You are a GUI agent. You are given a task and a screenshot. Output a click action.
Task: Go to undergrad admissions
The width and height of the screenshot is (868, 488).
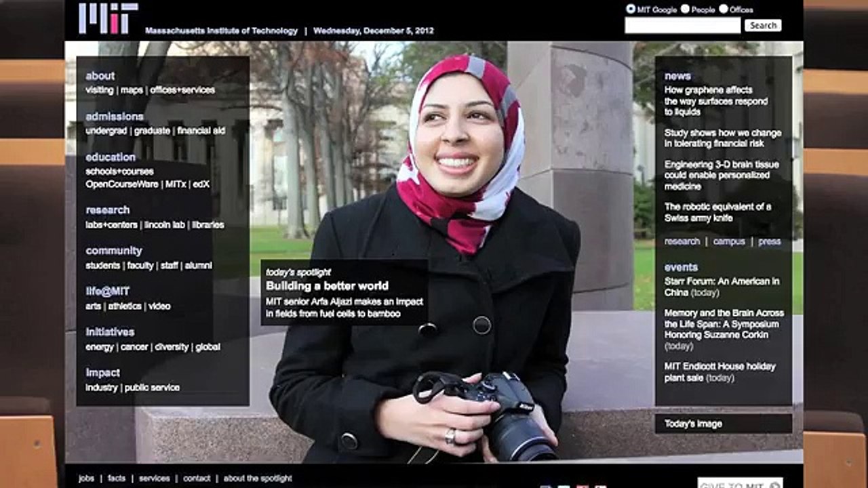[x=106, y=131]
